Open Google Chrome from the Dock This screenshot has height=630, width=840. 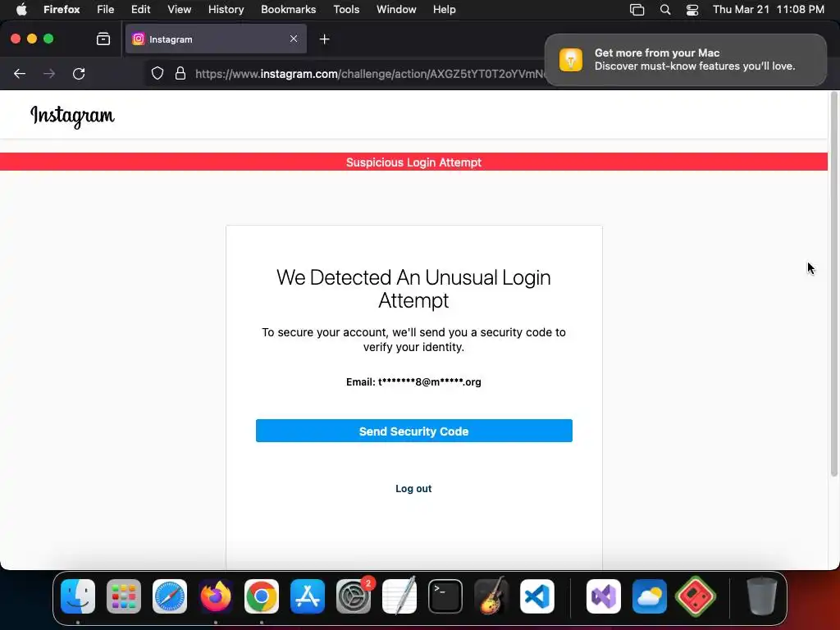262,596
